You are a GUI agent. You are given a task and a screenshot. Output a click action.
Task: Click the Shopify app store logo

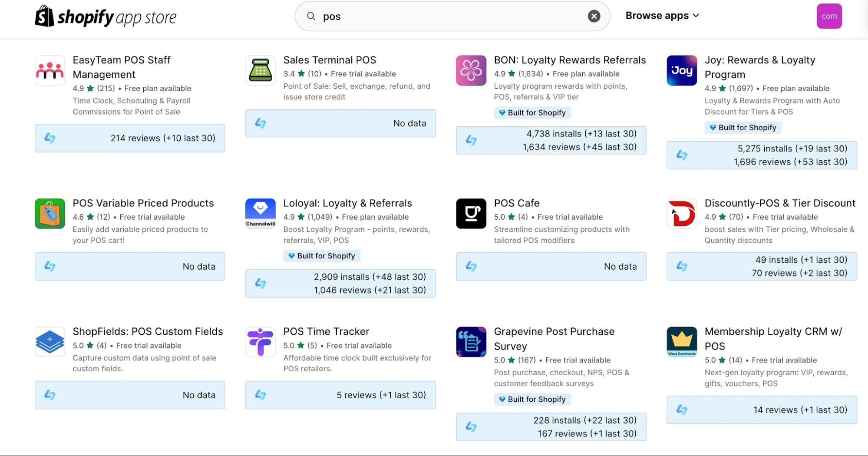106,17
